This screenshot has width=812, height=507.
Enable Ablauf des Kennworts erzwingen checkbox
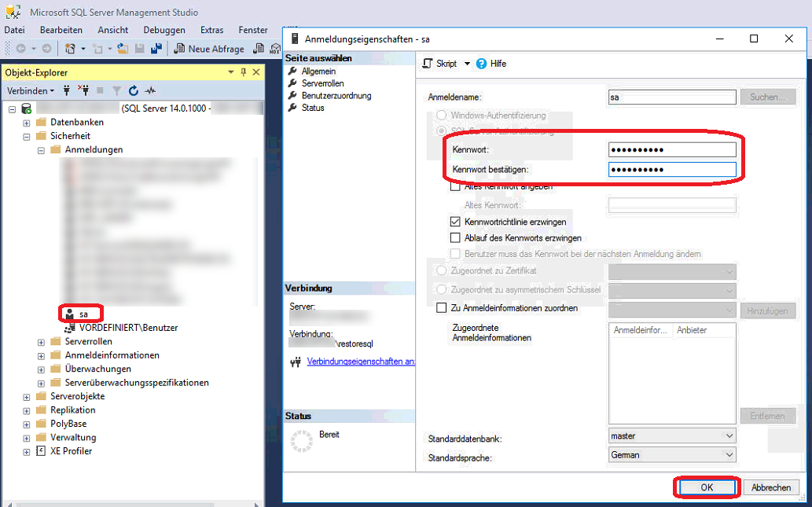[x=455, y=238]
